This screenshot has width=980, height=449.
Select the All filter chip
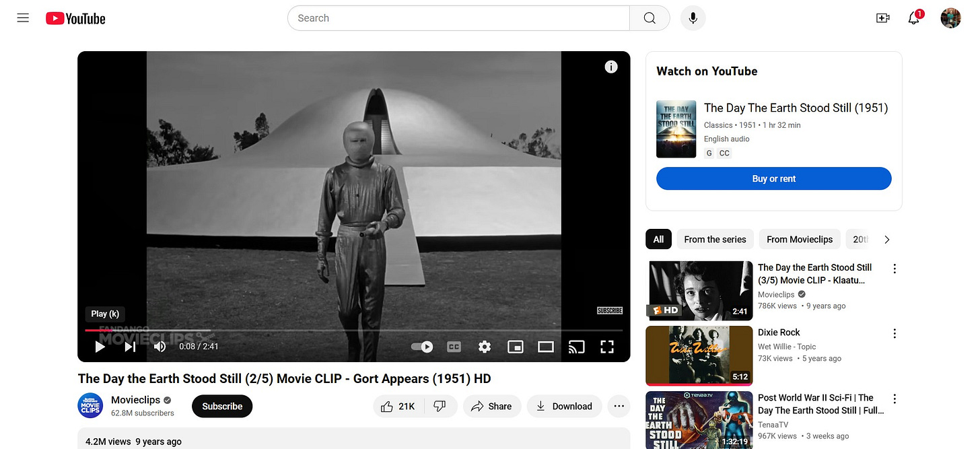click(658, 239)
